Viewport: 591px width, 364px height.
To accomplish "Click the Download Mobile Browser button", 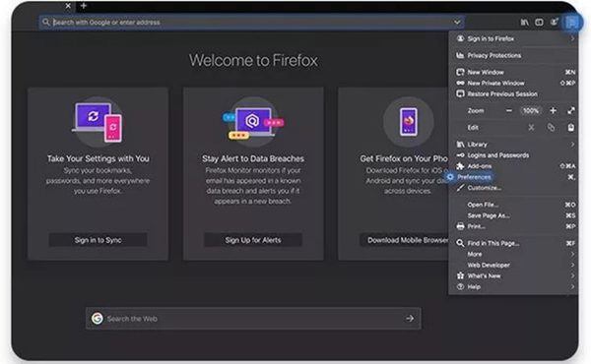I will (x=404, y=240).
